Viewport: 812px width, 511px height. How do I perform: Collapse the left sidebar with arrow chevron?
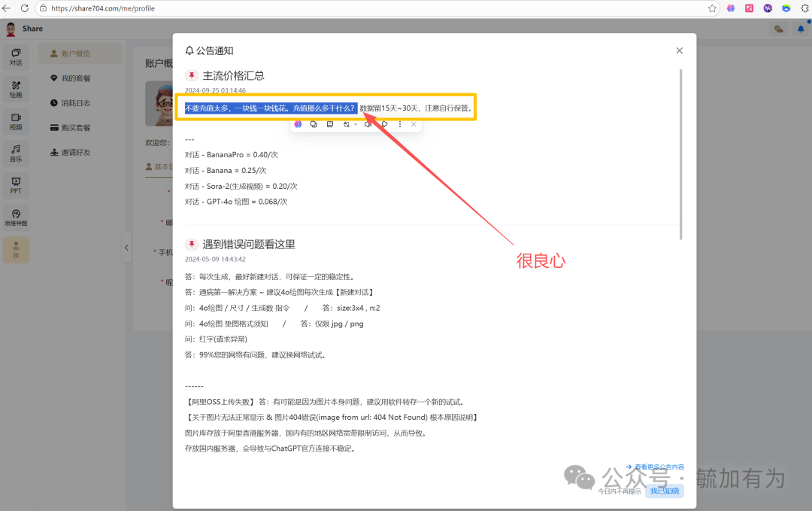126,247
